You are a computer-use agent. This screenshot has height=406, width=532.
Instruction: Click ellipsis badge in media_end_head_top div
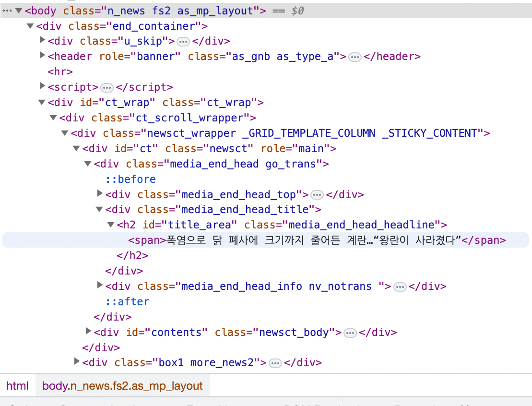pos(317,195)
